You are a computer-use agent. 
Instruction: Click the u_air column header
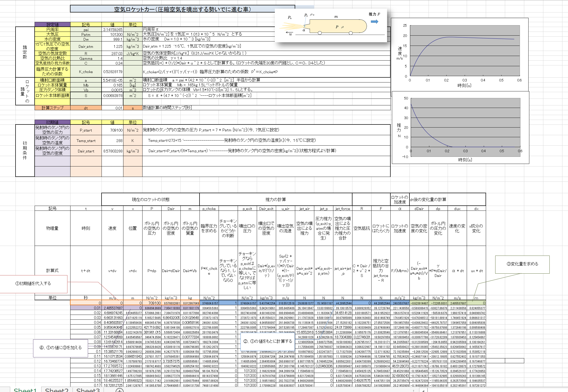(x=286, y=209)
